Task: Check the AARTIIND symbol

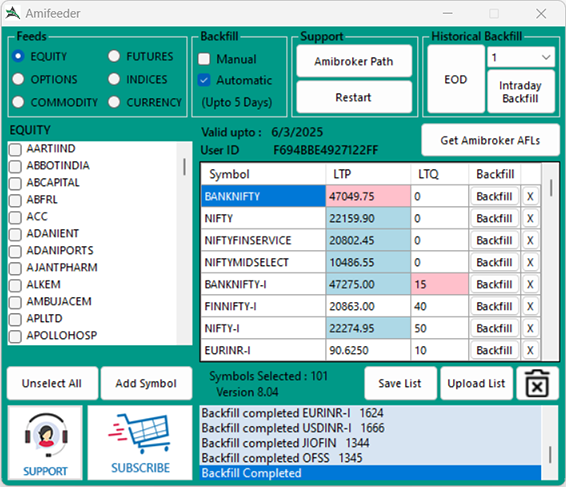Action: pyautogui.click(x=15, y=149)
